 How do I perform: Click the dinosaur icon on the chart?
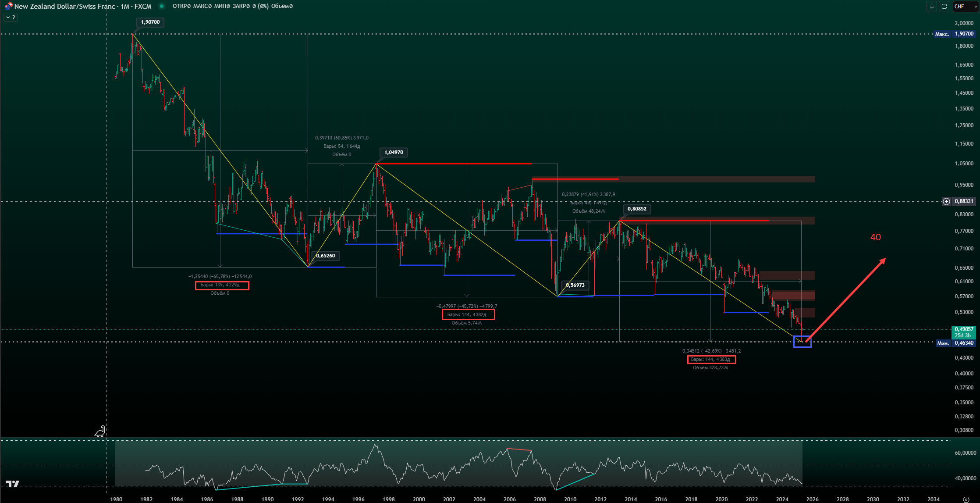(x=100, y=432)
